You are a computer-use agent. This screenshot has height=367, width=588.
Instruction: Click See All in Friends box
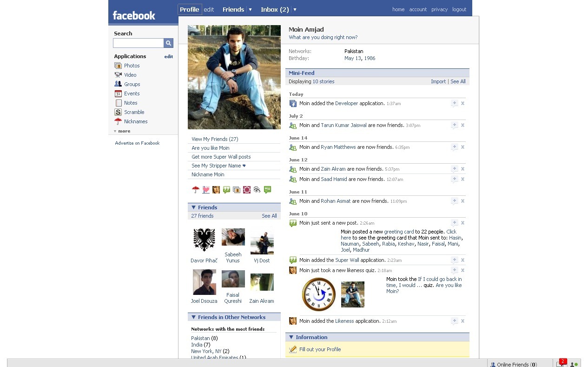click(x=269, y=216)
